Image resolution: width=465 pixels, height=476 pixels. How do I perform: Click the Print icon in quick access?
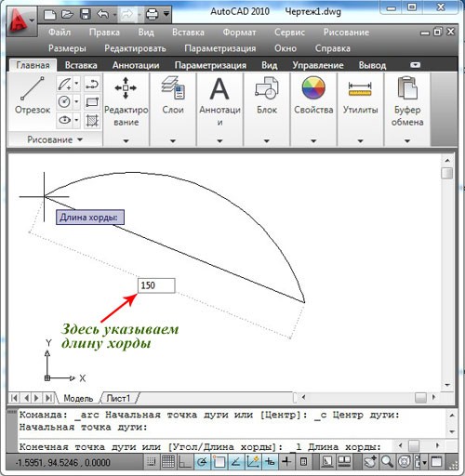click(152, 14)
